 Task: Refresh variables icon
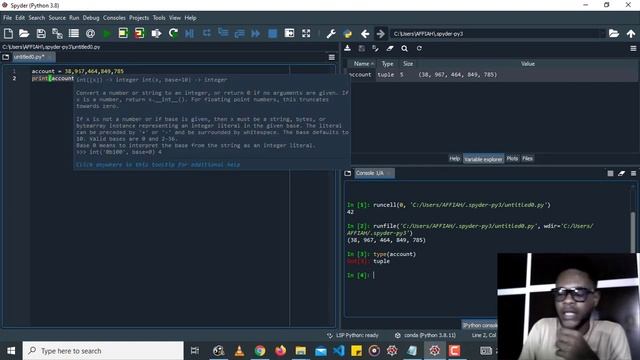pos(419,48)
